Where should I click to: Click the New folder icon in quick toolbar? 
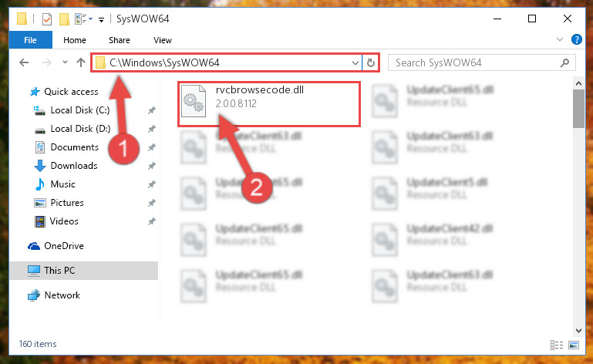coord(64,19)
